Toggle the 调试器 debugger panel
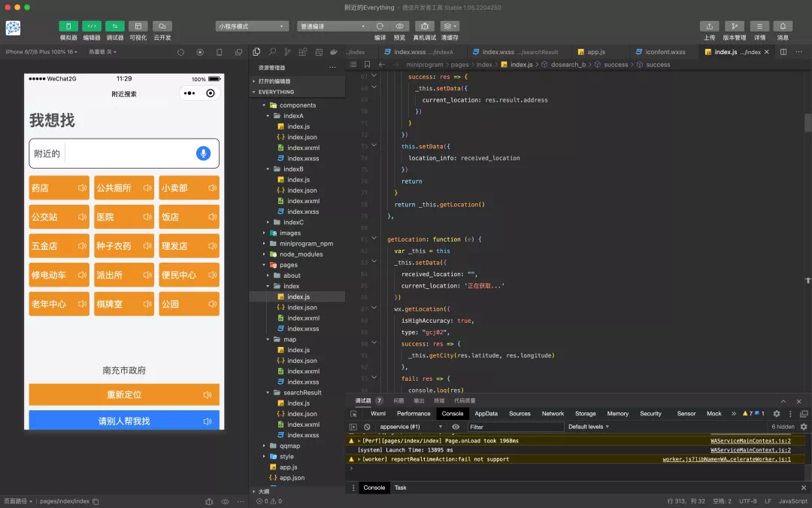812x508 pixels. point(115,26)
